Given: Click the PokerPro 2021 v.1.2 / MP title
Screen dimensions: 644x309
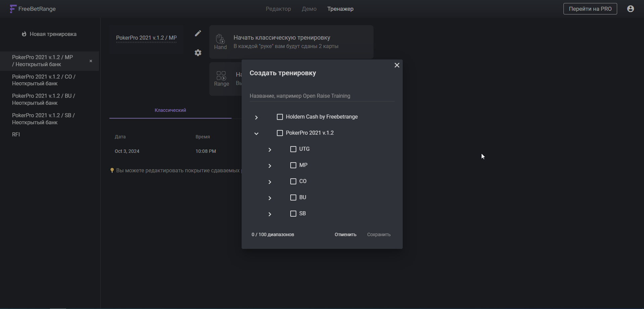Looking at the screenshot, I should tap(146, 38).
